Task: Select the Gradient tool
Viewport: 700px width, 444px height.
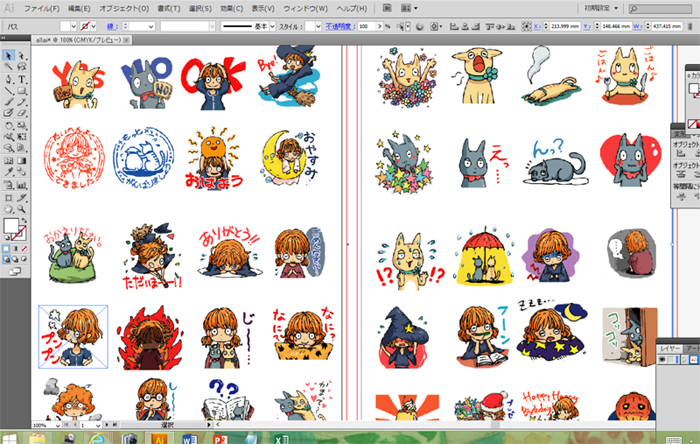Action: tap(21, 160)
